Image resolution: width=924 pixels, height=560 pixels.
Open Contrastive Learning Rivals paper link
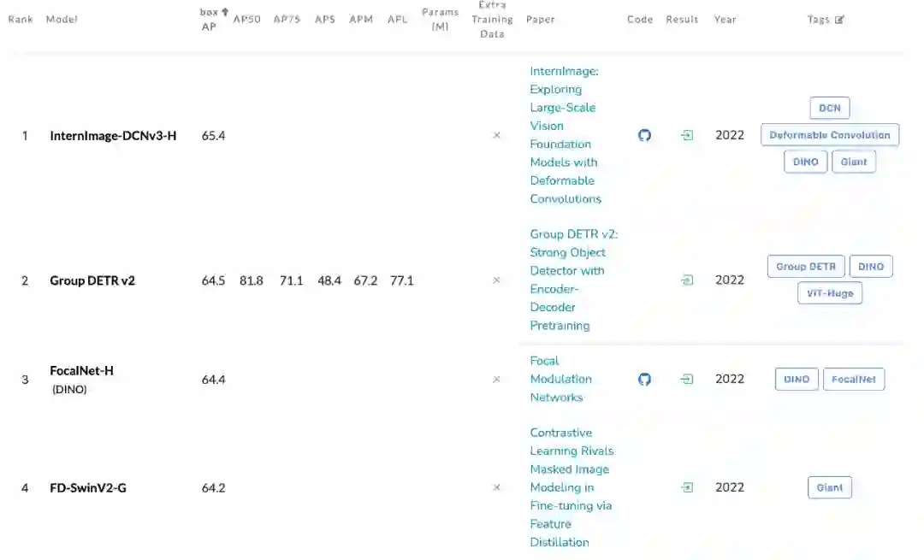coord(571,487)
